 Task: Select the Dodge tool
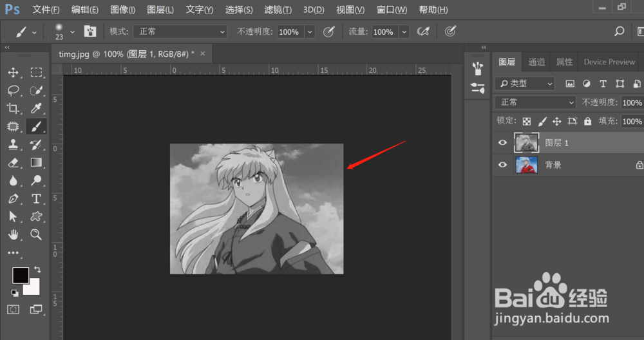(36, 181)
